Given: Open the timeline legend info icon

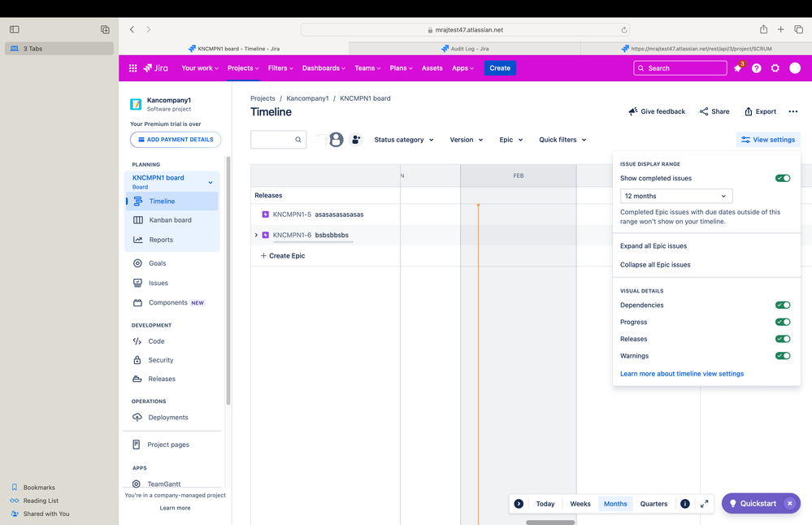Looking at the screenshot, I should [684, 503].
